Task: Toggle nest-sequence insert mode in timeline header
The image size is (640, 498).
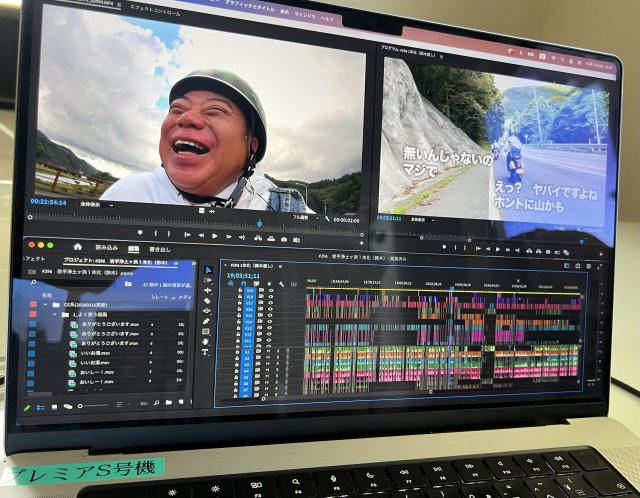Action: pos(231,283)
